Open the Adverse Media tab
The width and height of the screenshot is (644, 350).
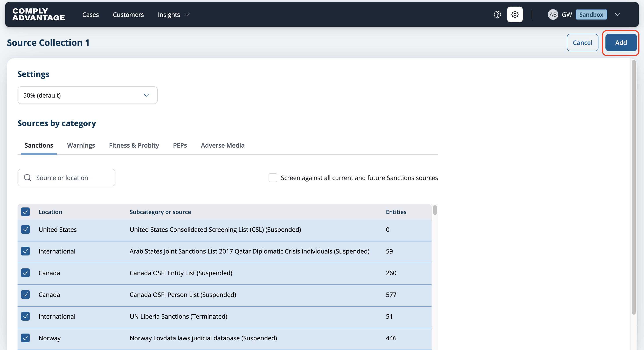click(x=223, y=145)
